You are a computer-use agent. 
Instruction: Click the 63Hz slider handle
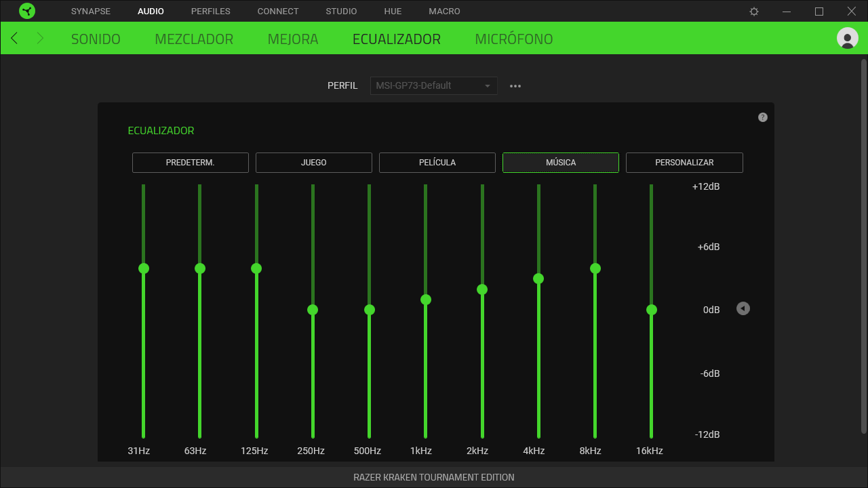click(x=200, y=268)
